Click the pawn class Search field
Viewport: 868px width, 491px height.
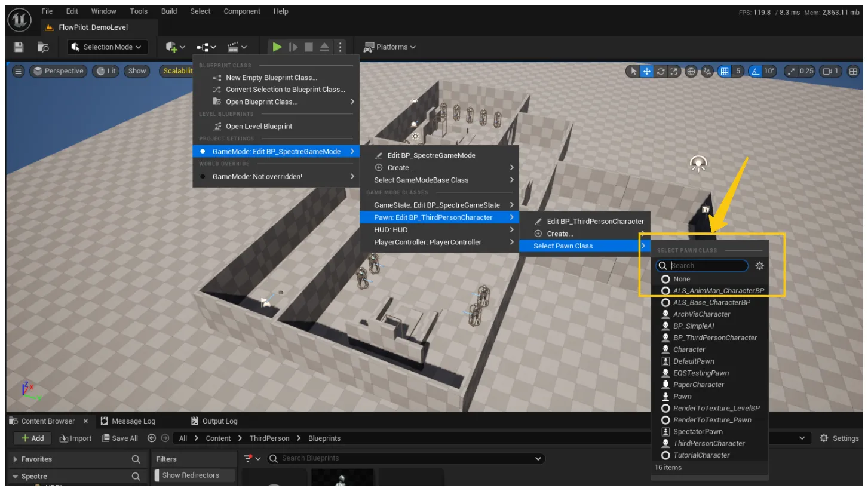click(x=703, y=266)
